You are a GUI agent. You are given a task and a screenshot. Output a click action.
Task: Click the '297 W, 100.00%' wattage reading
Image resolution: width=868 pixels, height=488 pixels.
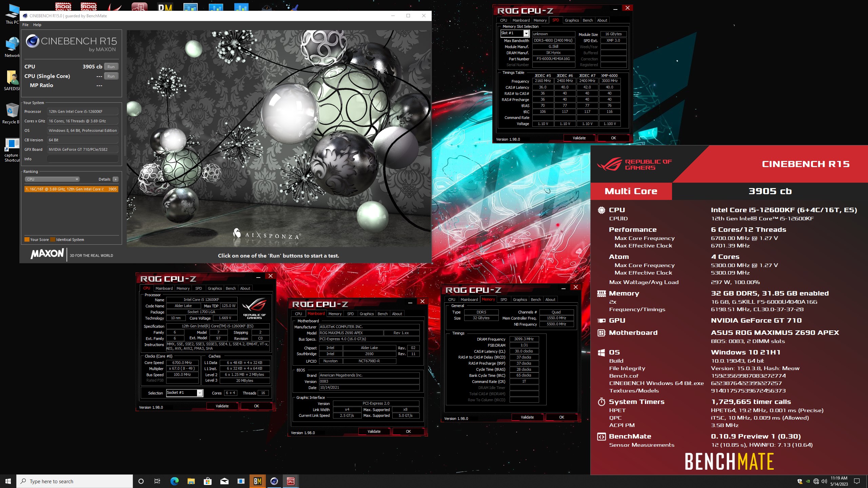point(735,282)
